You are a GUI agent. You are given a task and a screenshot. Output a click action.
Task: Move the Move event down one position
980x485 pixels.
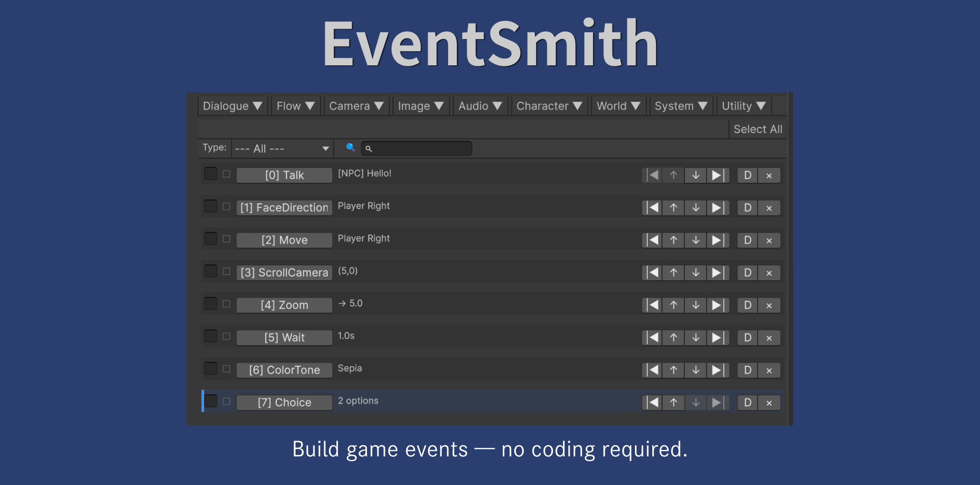coord(695,240)
